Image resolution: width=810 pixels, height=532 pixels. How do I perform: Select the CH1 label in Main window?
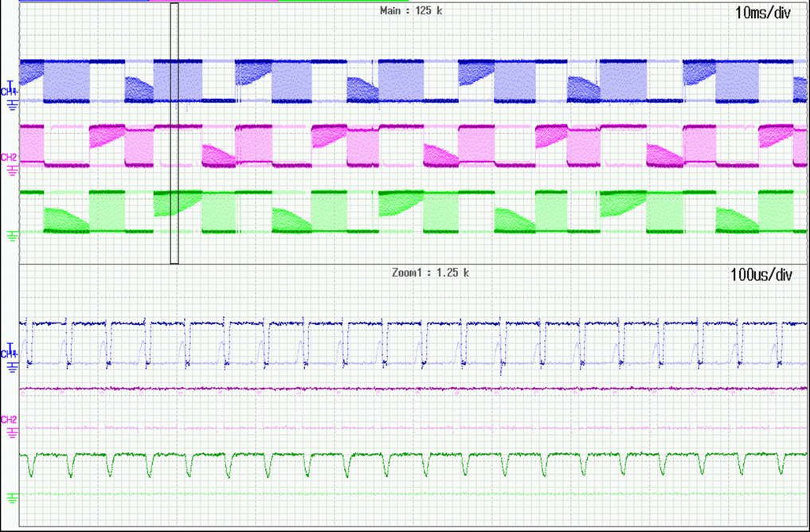9,93
